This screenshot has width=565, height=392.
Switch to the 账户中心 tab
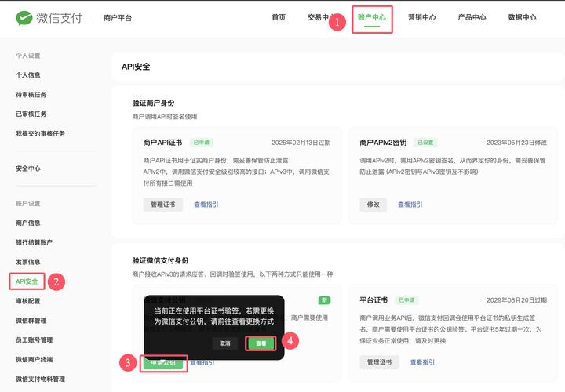click(x=372, y=17)
